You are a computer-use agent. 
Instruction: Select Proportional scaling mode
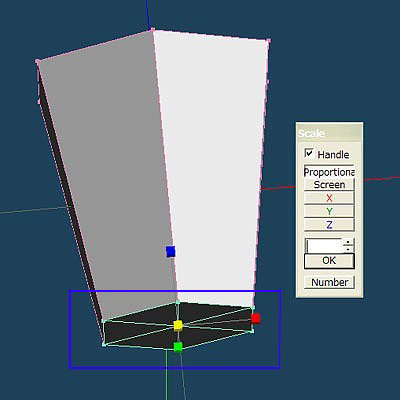click(329, 172)
